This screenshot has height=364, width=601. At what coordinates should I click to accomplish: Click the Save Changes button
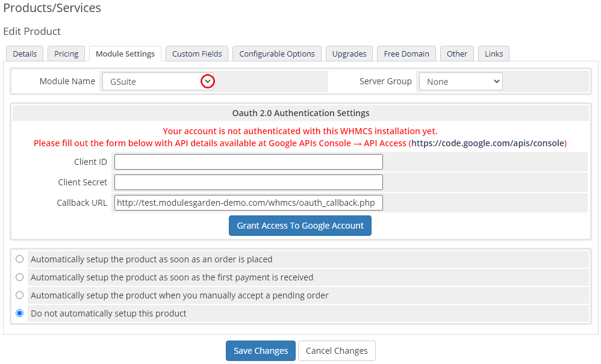tap(261, 351)
